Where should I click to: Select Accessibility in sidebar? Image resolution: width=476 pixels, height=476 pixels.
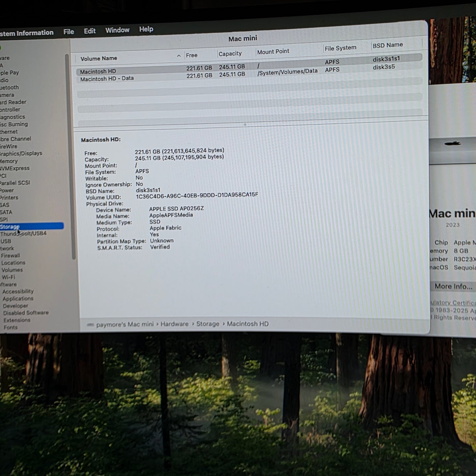click(x=18, y=291)
